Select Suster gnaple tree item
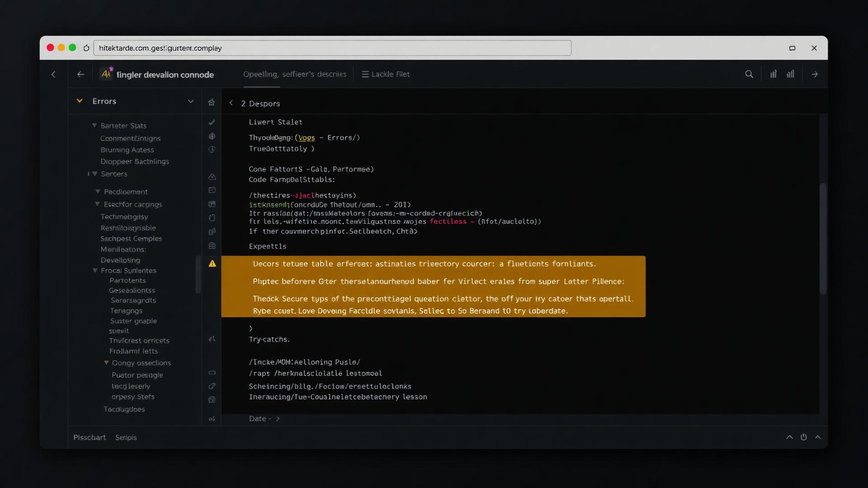 [x=133, y=321]
